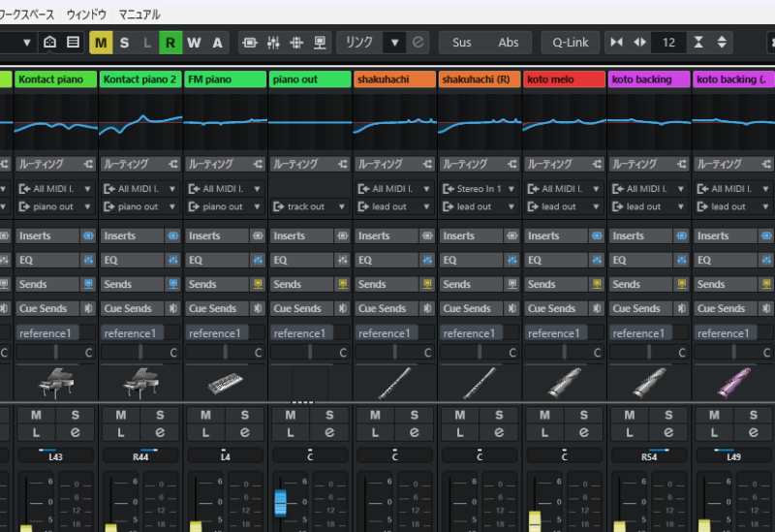Select the Kontact piano 2 channel name
The width and height of the screenshot is (775, 532).
point(139,79)
